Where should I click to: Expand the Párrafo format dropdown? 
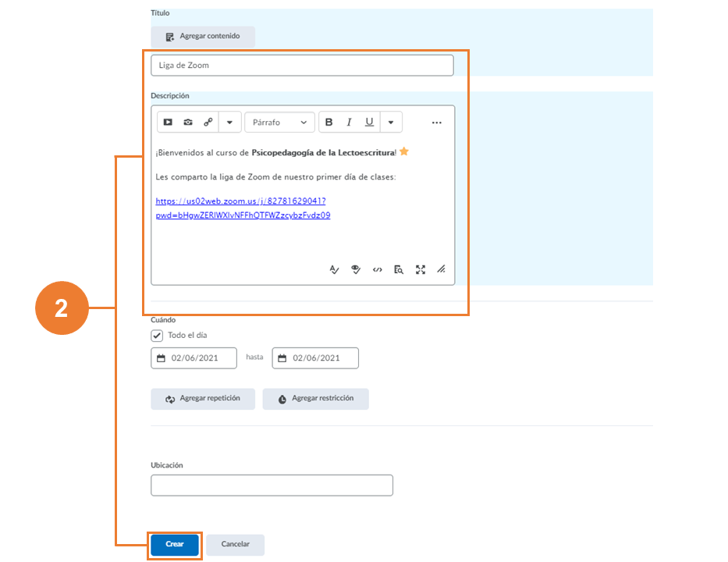coord(279,123)
